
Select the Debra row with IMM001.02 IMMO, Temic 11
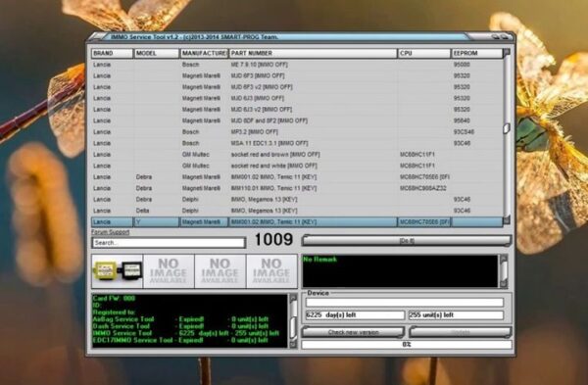(x=297, y=177)
